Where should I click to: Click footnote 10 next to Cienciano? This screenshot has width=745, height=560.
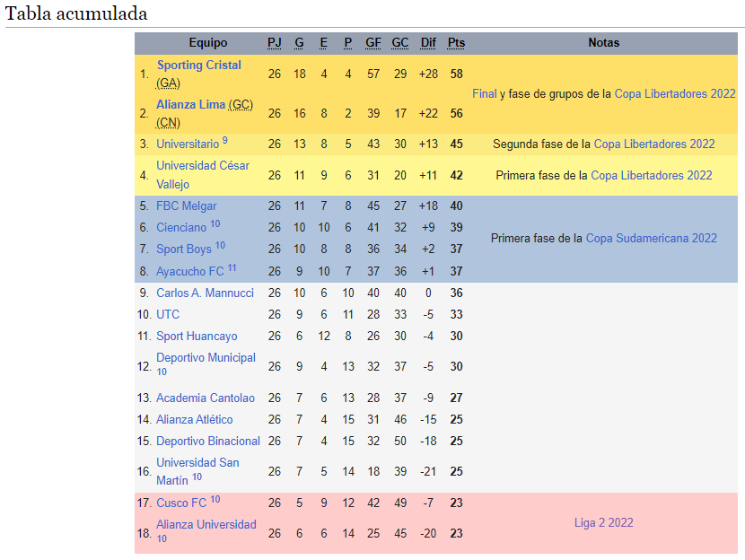[x=215, y=223]
